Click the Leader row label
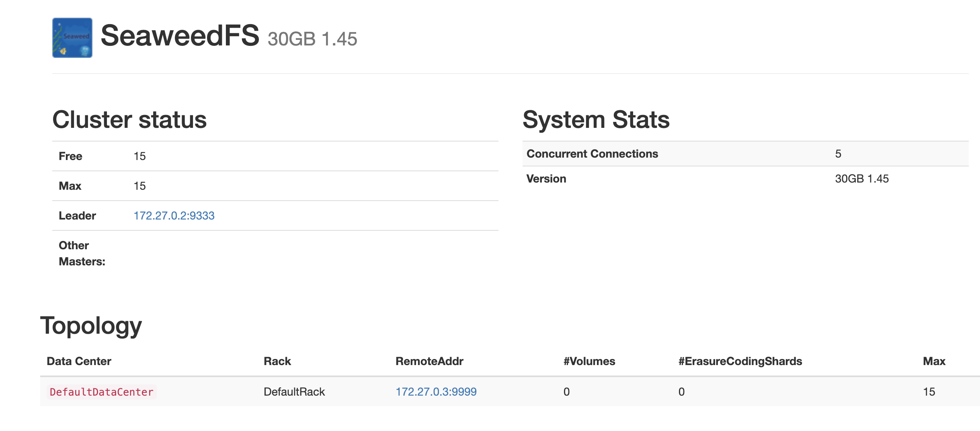The height and width of the screenshot is (431, 980). [x=77, y=215]
